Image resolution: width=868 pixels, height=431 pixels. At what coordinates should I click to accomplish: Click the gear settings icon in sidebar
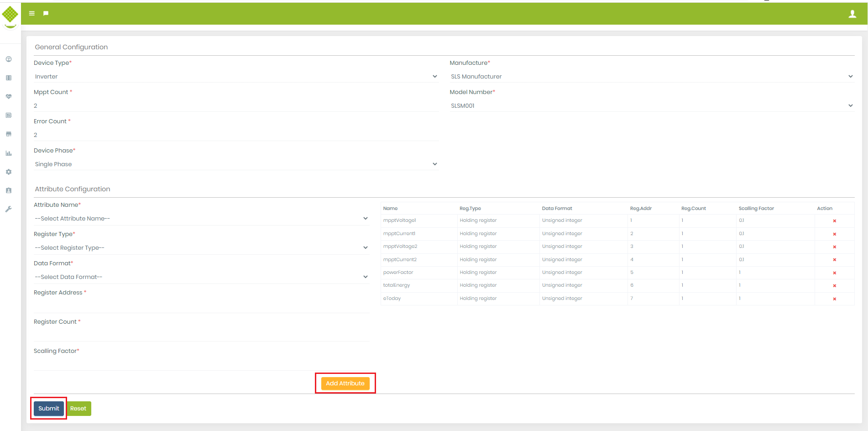click(9, 172)
